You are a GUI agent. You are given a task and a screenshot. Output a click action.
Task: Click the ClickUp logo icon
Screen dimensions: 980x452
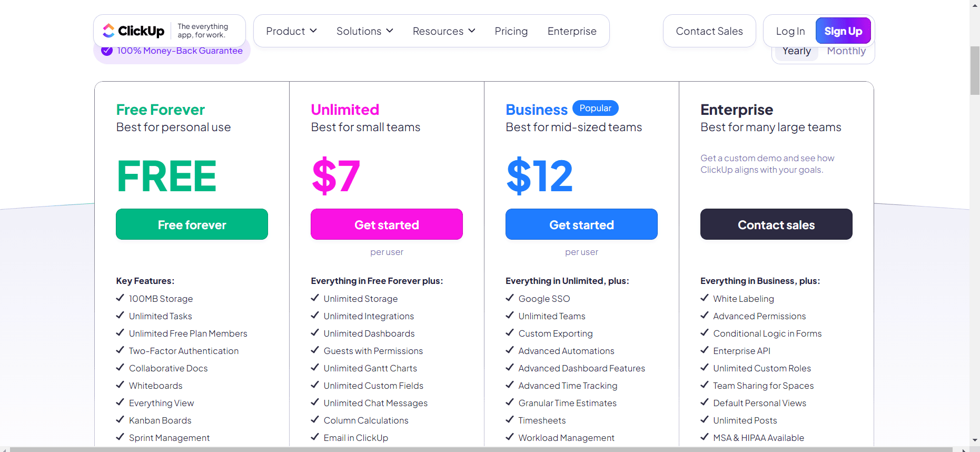(x=109, y=31)
